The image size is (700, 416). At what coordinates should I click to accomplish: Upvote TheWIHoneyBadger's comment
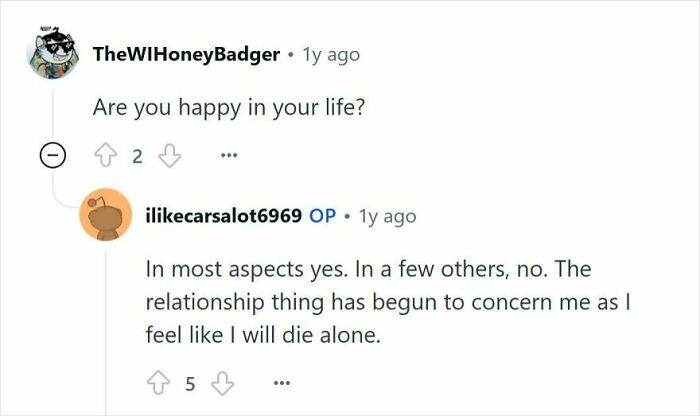106,155
